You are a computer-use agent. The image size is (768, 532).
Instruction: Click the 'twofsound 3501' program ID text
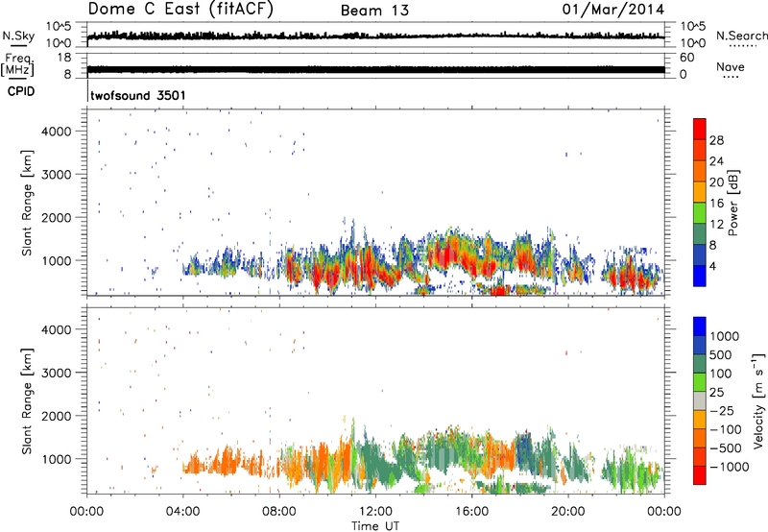pos(138,95)
